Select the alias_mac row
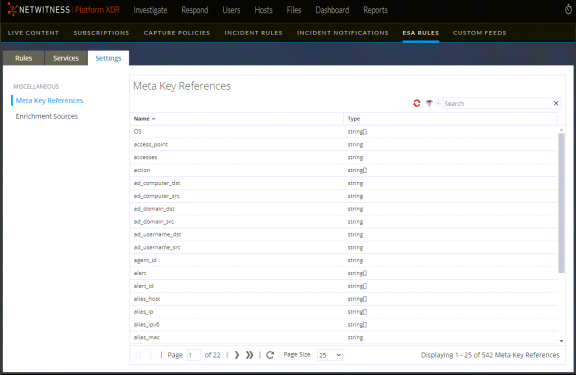The image size is (576, 375). (x=344, y=337)
